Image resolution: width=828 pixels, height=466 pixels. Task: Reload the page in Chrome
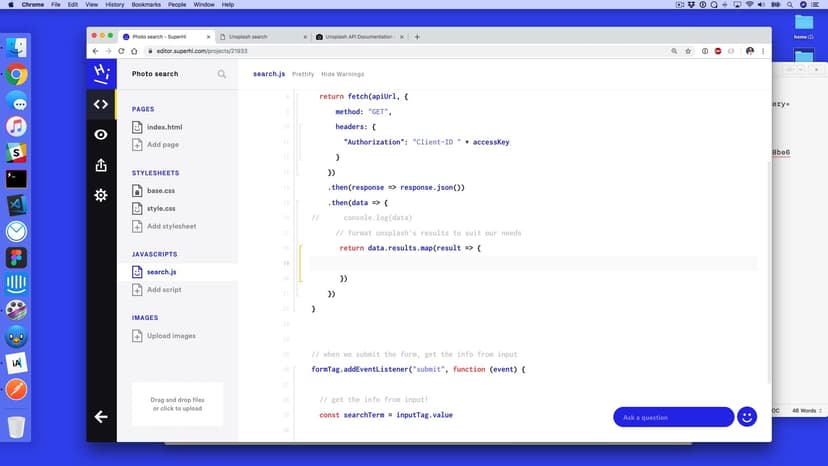click(122, 50)
